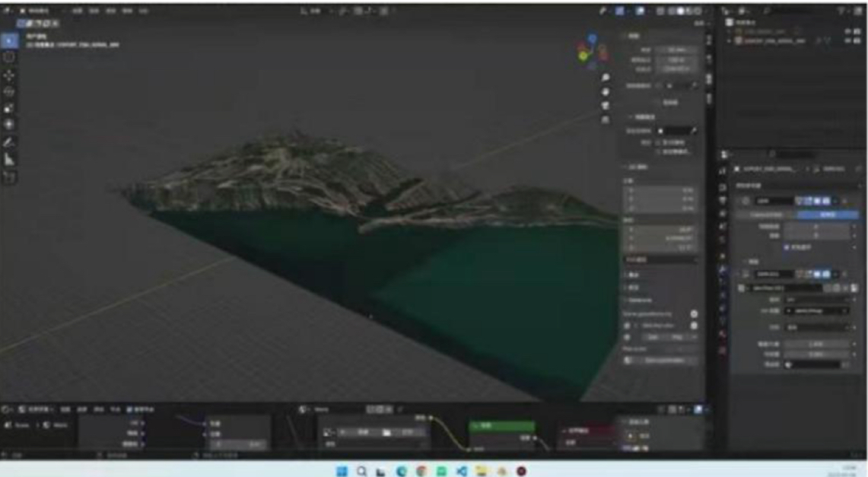Click the Catmull-Clark button in the subdivision modifier
The image size is (868, 477).
coord(765,215)
